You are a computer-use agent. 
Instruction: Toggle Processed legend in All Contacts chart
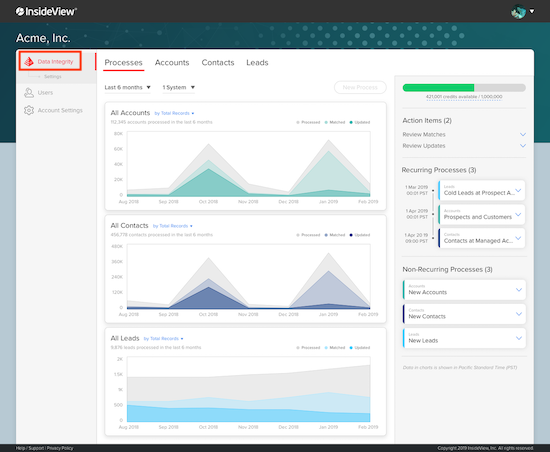pyautogui.click(x=308, y=235)
